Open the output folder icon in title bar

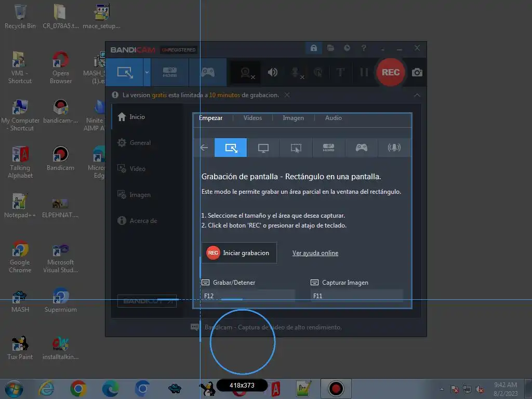[330, 48]
